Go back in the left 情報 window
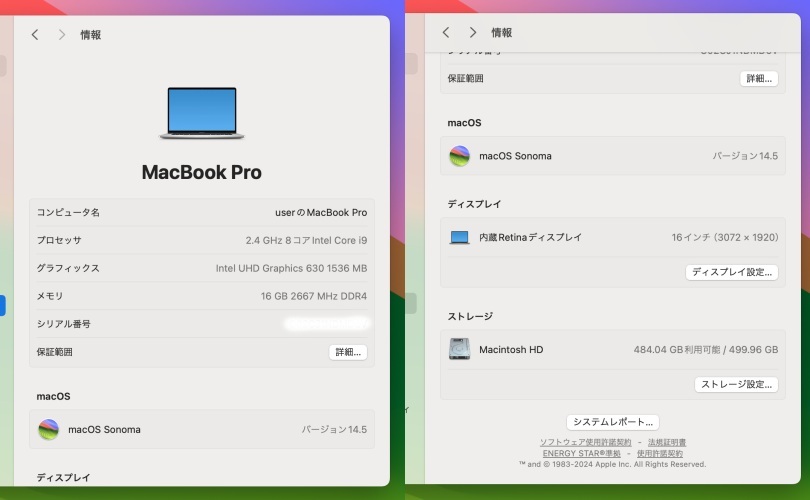The width and height of the screenshot is (810, 500). 35,35
